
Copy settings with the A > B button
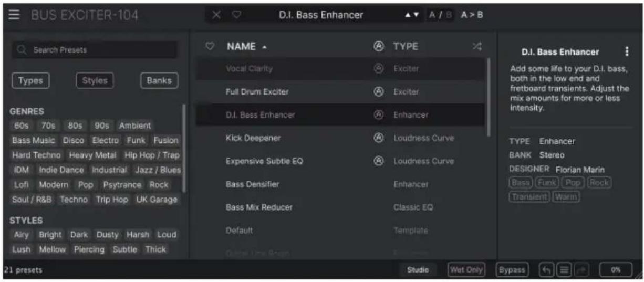[x=472, y=15]
